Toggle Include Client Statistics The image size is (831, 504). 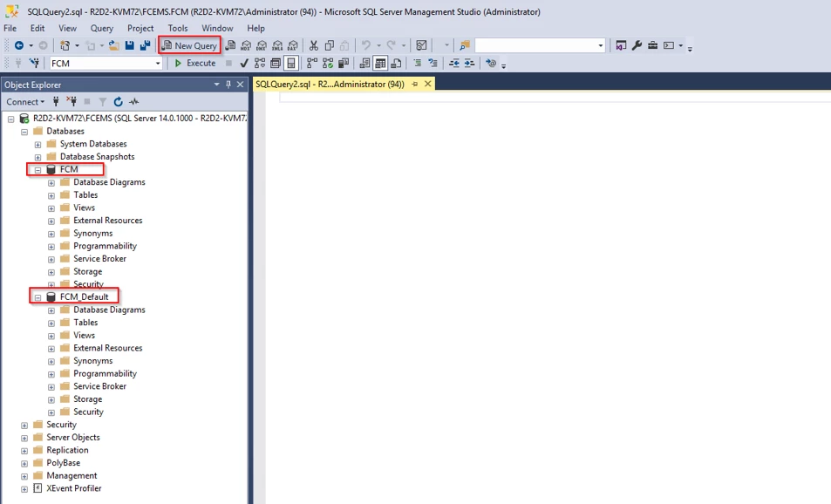coord(344,63)
